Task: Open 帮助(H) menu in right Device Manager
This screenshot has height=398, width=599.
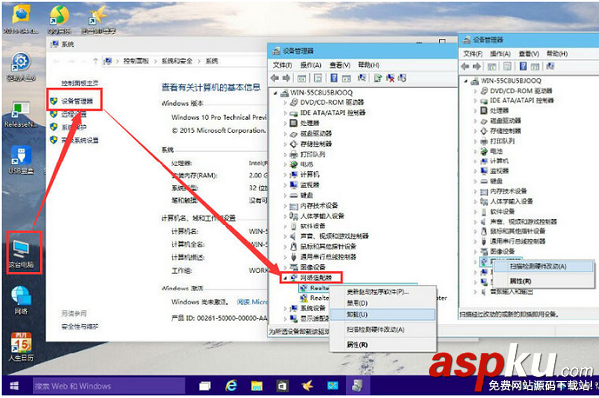Action: point(557,54)
